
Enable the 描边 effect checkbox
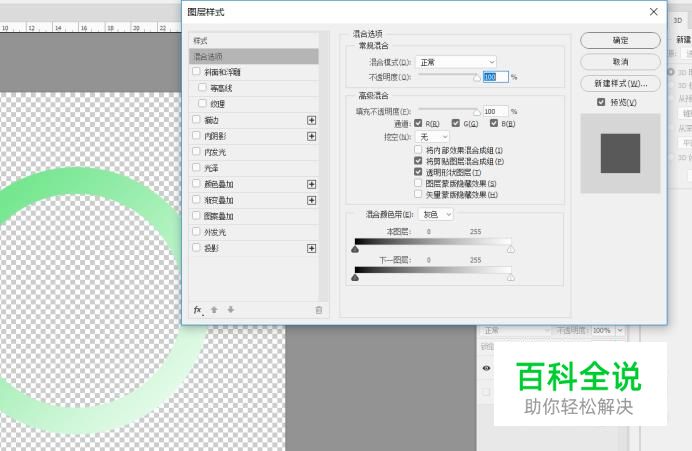pos(196,120)
